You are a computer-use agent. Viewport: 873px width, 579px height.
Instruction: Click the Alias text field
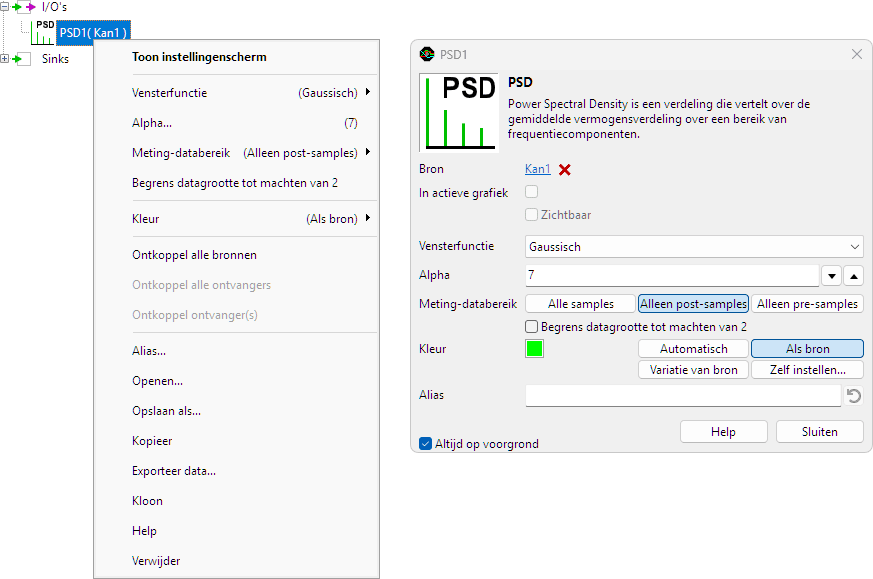(683, 396)
